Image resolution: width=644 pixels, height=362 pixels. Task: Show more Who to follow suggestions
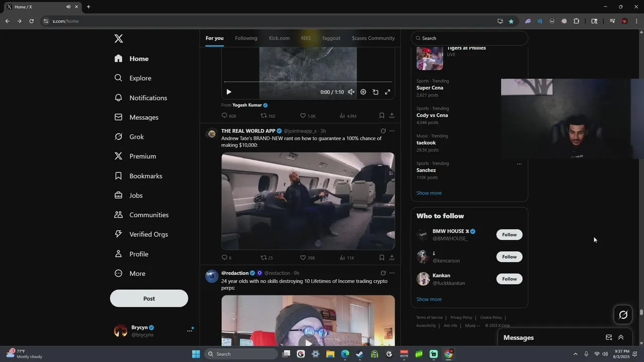pyautogui.click(x=429, y=299)
